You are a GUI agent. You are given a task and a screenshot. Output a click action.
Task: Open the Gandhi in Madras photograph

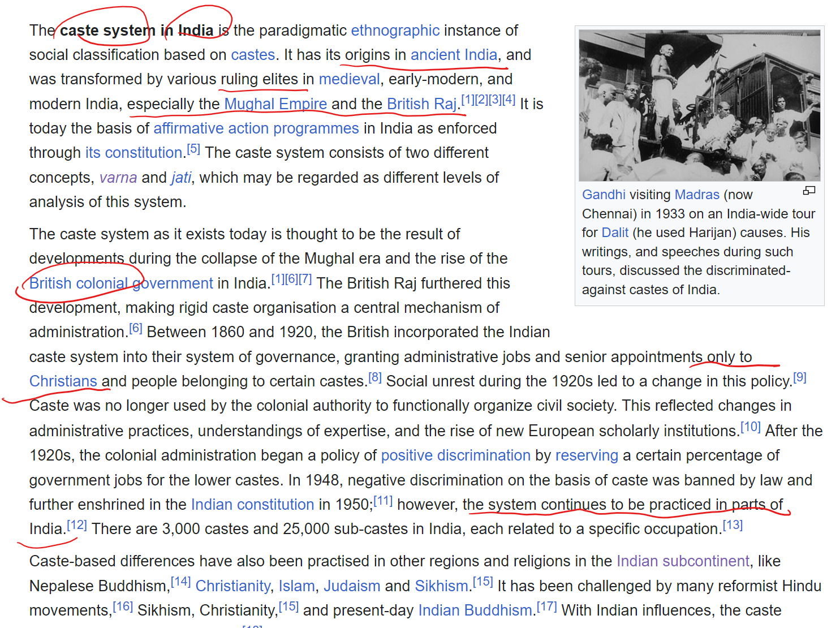coord(699,105)
